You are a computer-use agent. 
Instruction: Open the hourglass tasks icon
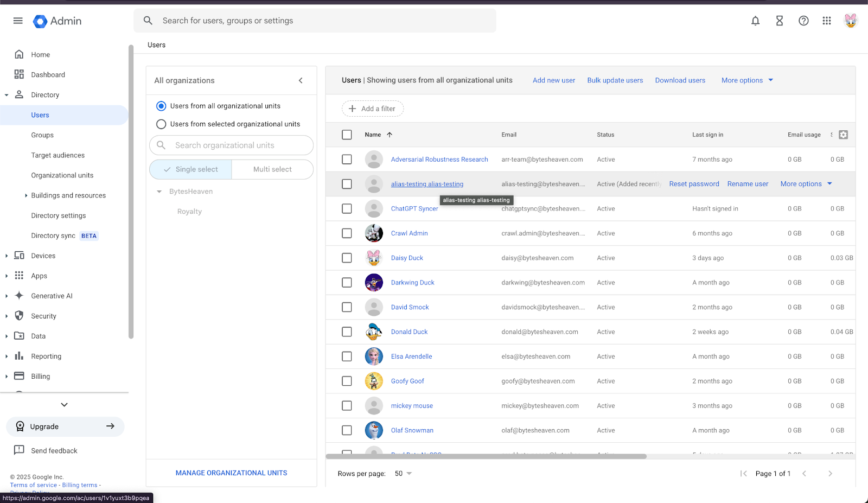pos(780,21)
